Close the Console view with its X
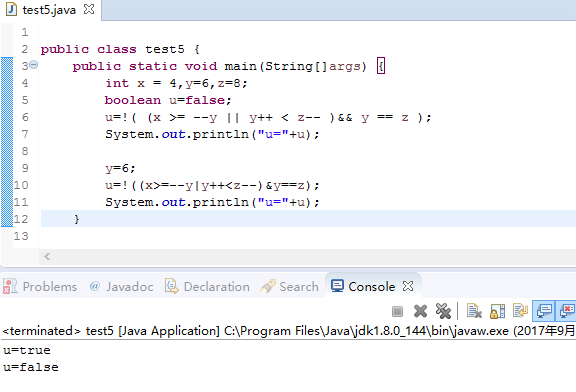This screenshot has height=392, width=576. [x=408, y=286]
